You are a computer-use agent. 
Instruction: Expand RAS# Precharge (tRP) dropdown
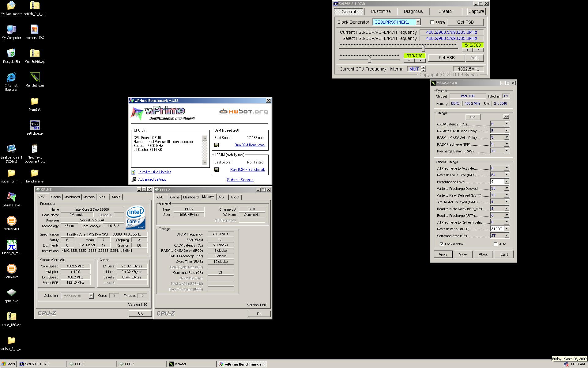coord(507,144)
